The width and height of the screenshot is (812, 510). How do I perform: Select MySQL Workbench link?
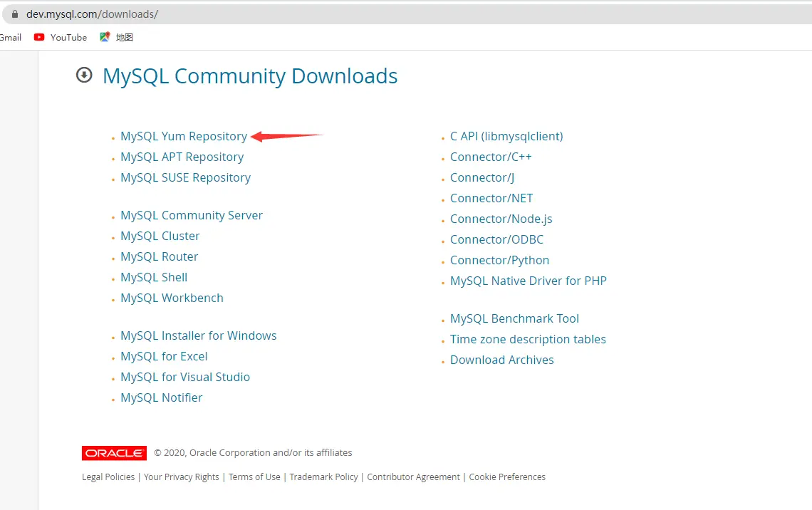(x=172, y=298)
